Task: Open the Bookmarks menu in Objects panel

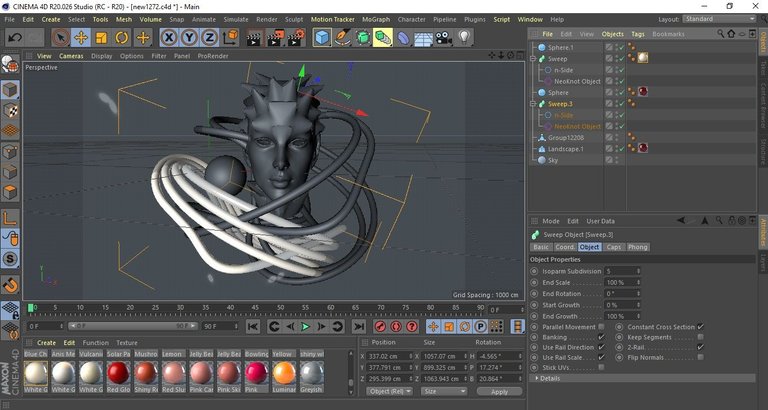Action: pyautogui.click(x=669, y=34)
